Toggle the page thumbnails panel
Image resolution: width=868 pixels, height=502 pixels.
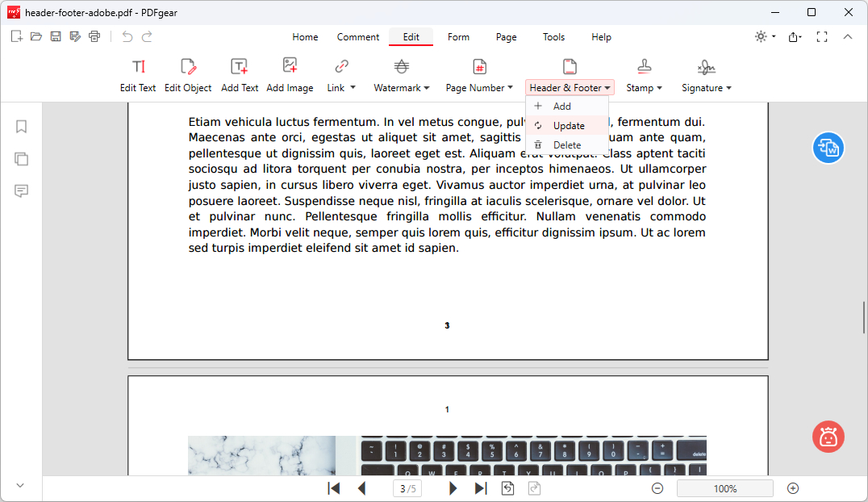(x=21, y=159)
